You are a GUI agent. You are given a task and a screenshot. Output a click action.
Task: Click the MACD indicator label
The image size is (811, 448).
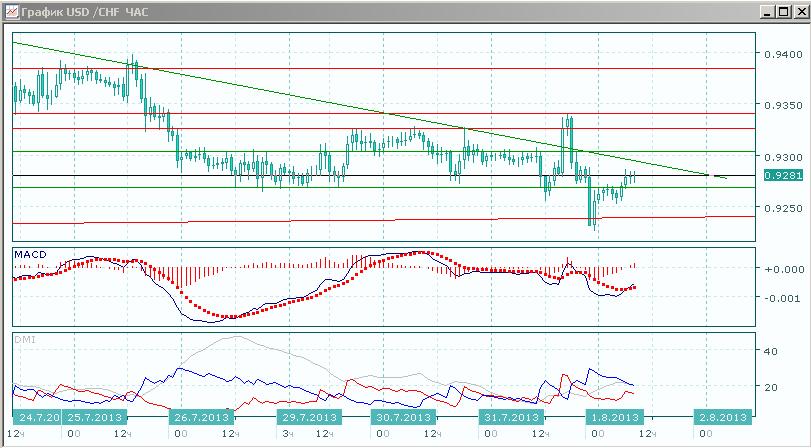click(30, 255)
